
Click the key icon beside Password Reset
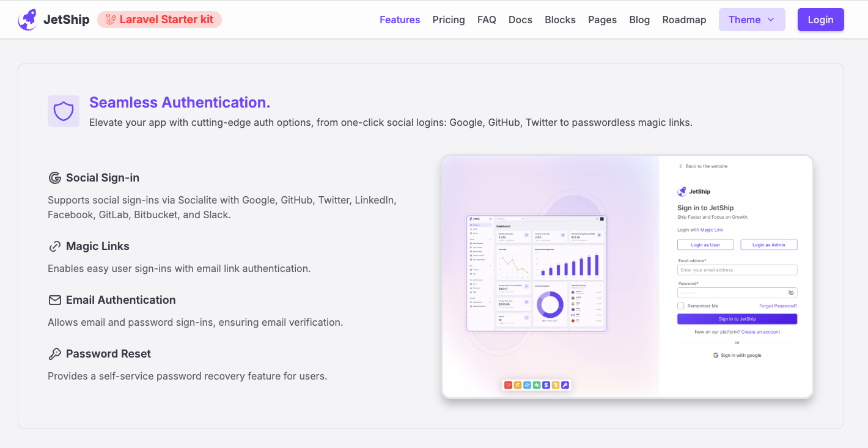tap(55, 354)
